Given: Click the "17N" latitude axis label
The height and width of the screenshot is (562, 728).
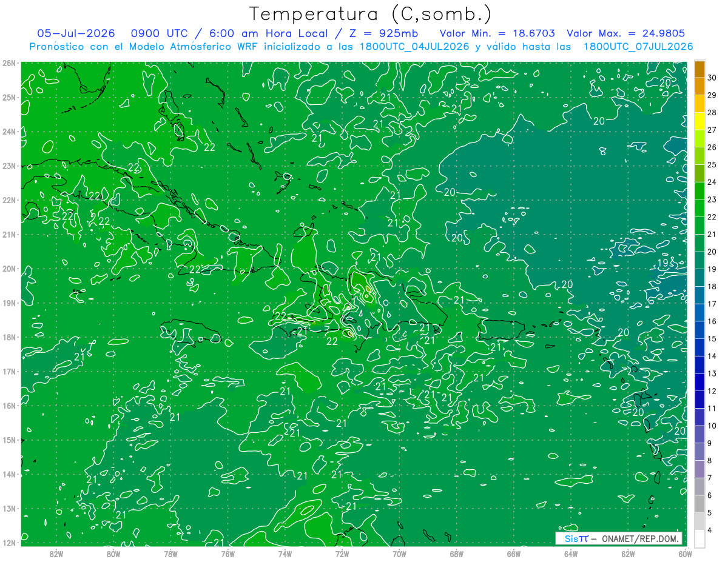Looking at the screenshot, I should (9, 371).
